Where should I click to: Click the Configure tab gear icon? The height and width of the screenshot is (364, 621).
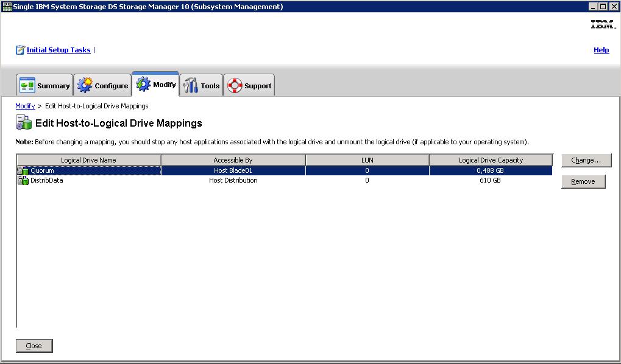click(84, 85)
